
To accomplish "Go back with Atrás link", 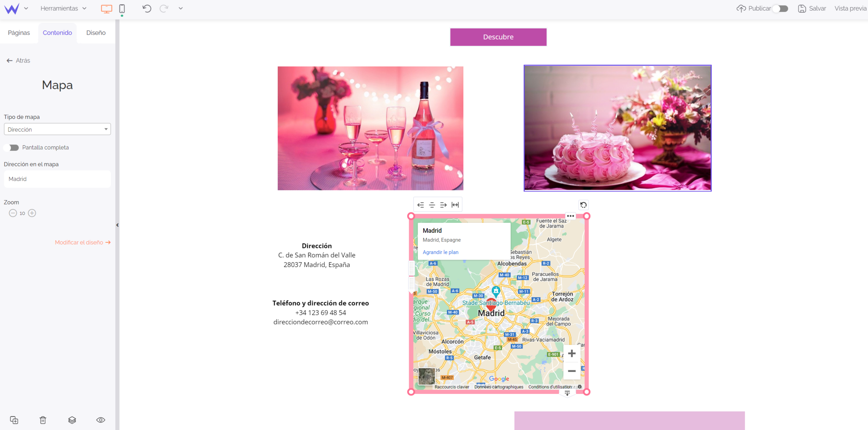I will pyautogui.click(x=18, y=60).
